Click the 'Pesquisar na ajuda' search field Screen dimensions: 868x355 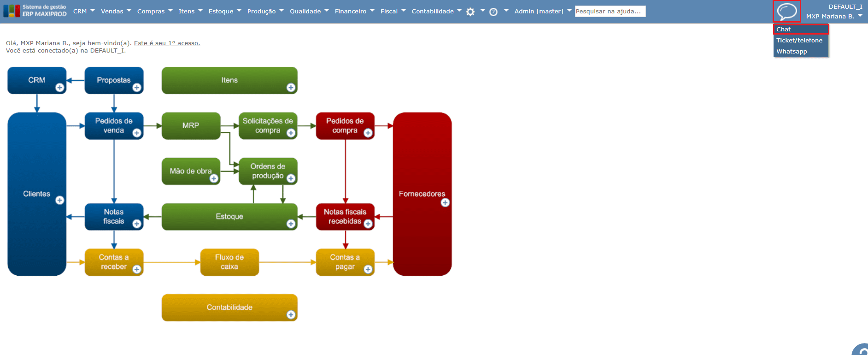pyautogui.click(x=610, y=11)
